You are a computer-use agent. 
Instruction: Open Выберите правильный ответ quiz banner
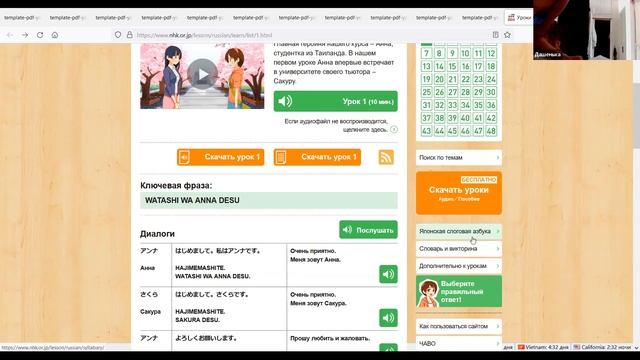[459, 291]
